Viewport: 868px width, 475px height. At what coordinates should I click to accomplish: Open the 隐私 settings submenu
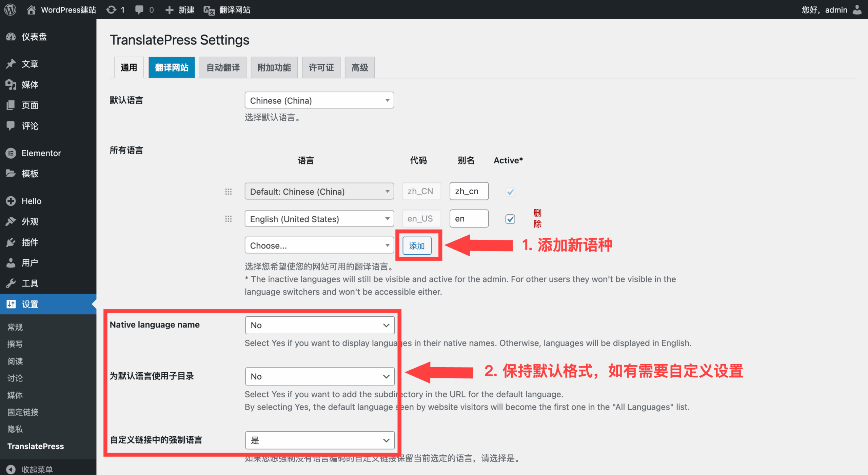coord(15,429)
